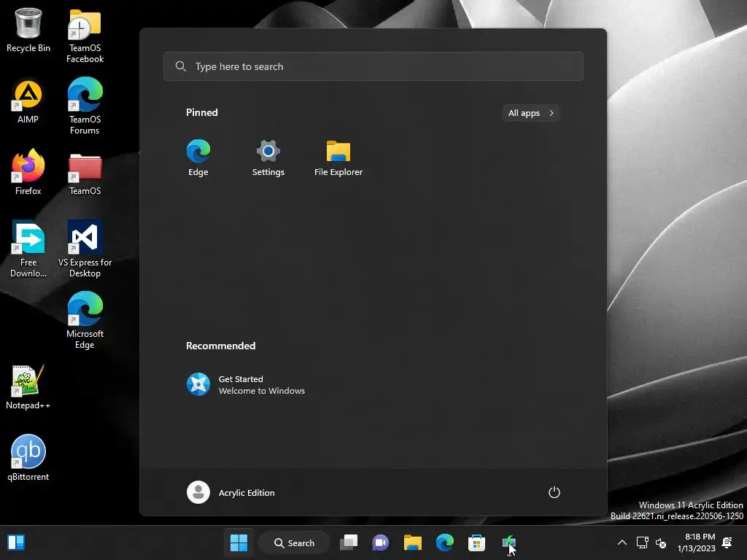747x560 pixels.
Task: Launch File Explorer from Pinned apps
Action: (338, 158)
